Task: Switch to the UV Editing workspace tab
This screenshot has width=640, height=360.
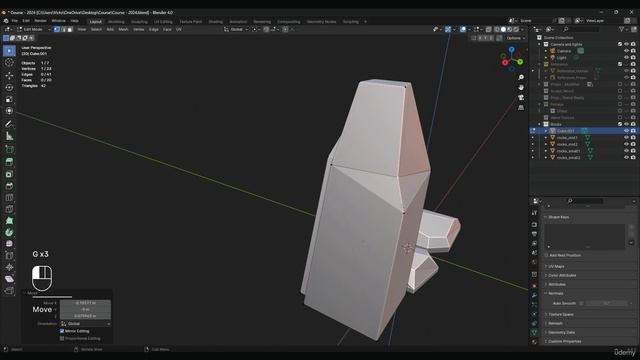Action: click(x=163, y=22)
